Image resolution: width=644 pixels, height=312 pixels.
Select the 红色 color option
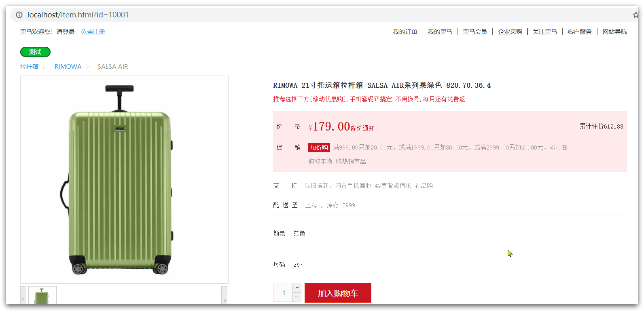(x=299, y=234)
